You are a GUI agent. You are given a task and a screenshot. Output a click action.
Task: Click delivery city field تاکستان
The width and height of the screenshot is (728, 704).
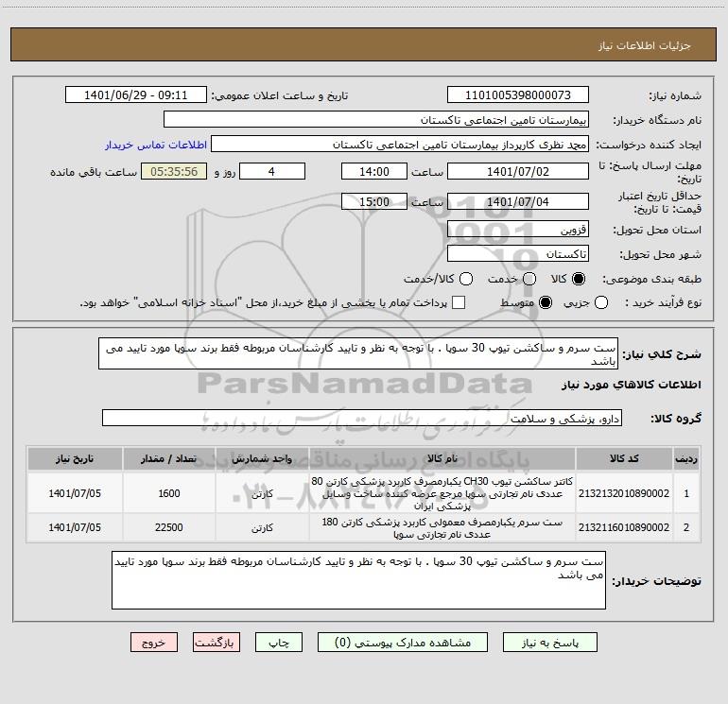coord(518,253)
